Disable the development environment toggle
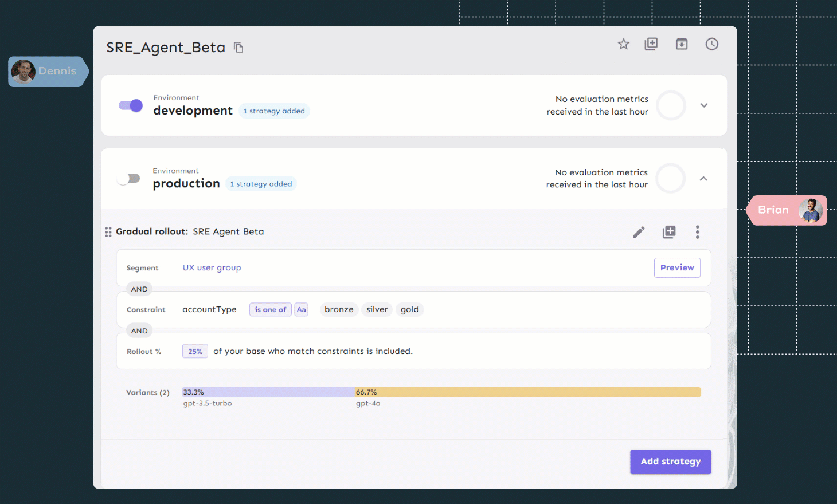 tap(130, 105)
